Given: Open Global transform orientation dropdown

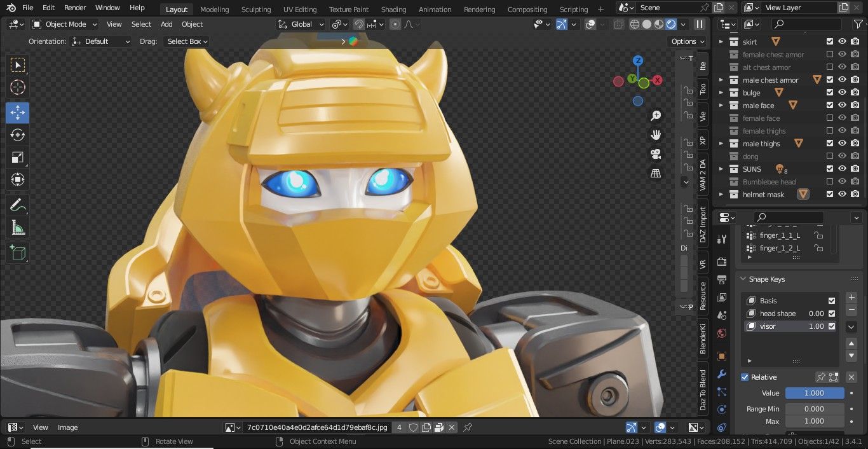Looking at the screenshot, I should click(x=301, y=24).
